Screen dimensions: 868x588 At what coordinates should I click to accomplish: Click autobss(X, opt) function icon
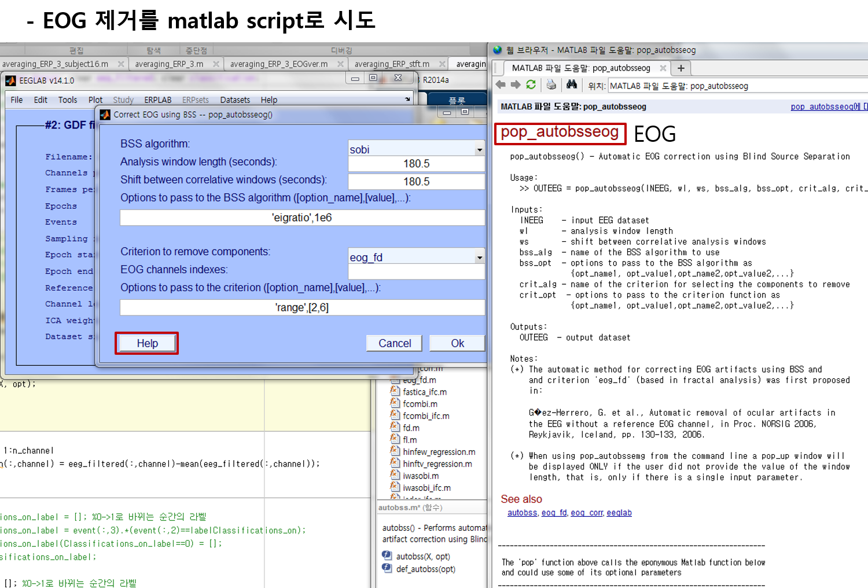(x=387, y=556)
